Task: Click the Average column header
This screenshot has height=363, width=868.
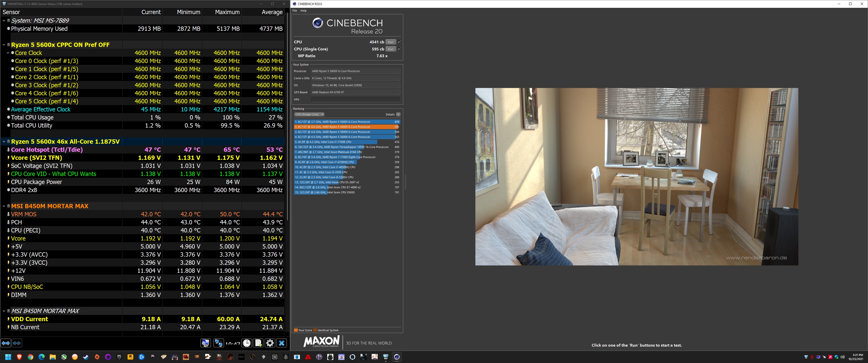Action: point(263,12)
